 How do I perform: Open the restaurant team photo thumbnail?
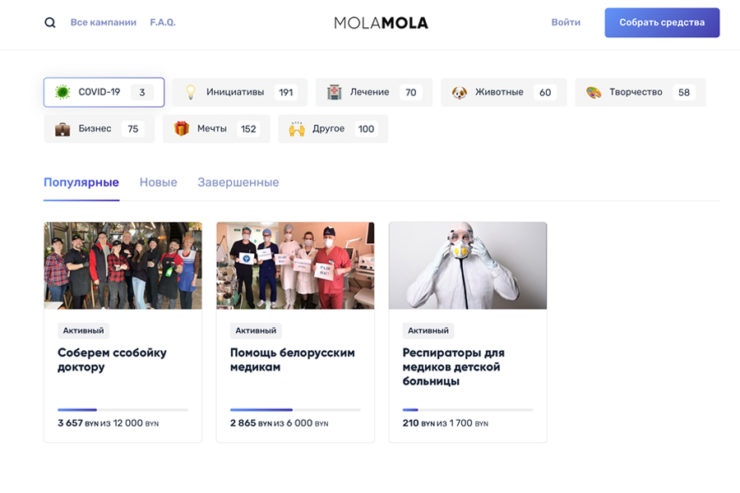pyautogui.click(x=123, y=266)
